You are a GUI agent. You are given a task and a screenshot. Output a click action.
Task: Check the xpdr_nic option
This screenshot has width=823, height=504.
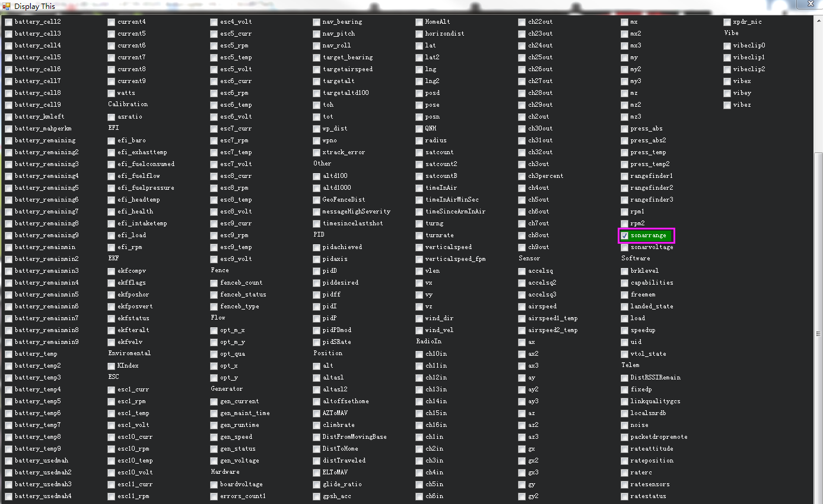click(x=727, y=22)
